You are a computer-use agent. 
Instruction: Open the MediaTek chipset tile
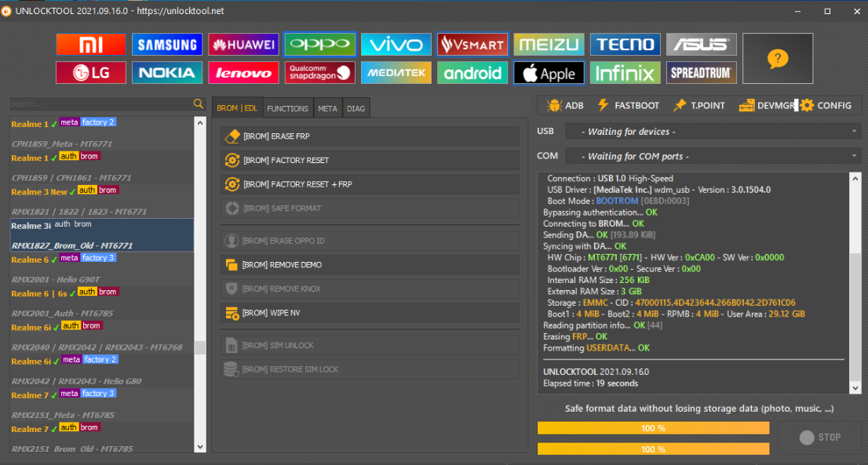pos(396,72)
